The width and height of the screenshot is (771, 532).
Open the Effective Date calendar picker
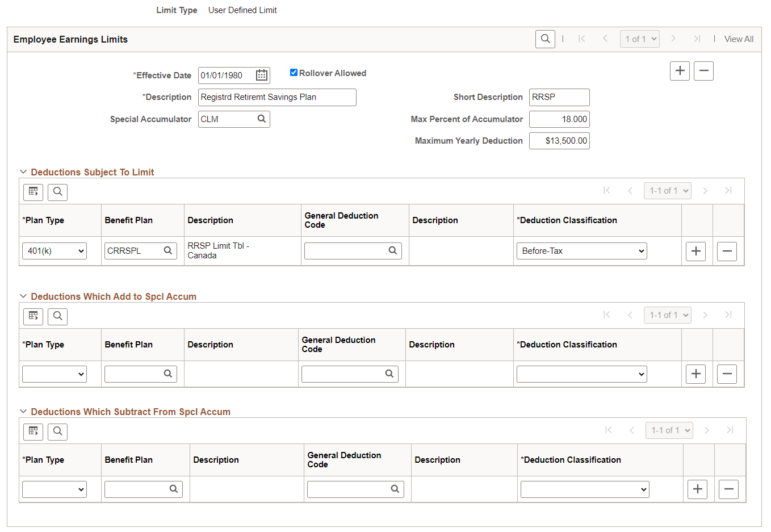click(262, 75)
